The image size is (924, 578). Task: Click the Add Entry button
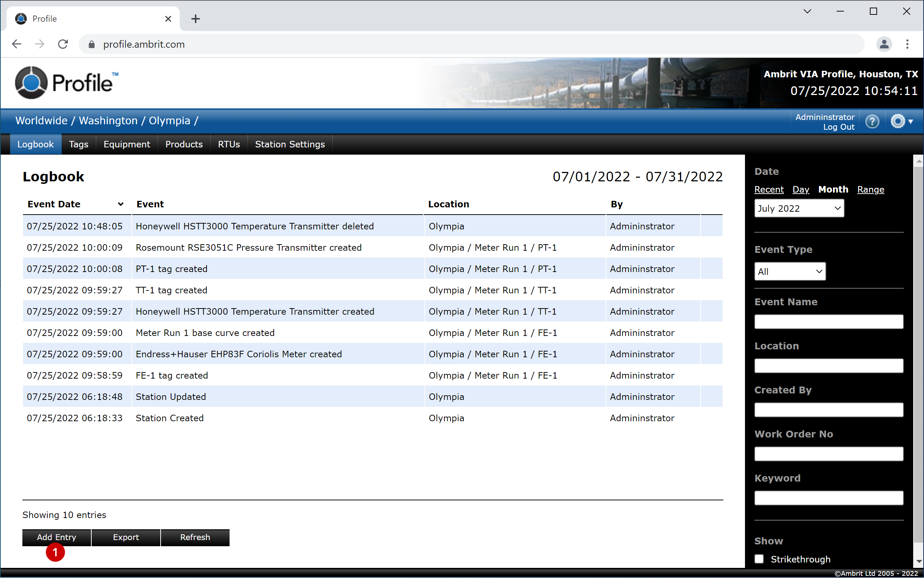tap(57, 537)
